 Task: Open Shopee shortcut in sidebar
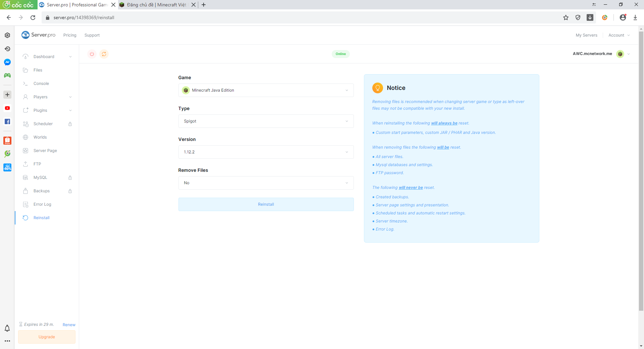pos(7,141)
